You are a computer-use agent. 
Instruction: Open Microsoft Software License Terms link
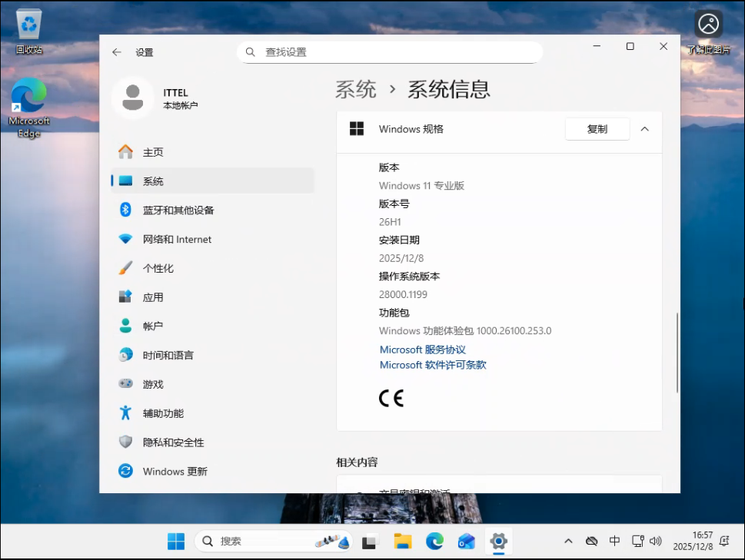coord(433,365)
